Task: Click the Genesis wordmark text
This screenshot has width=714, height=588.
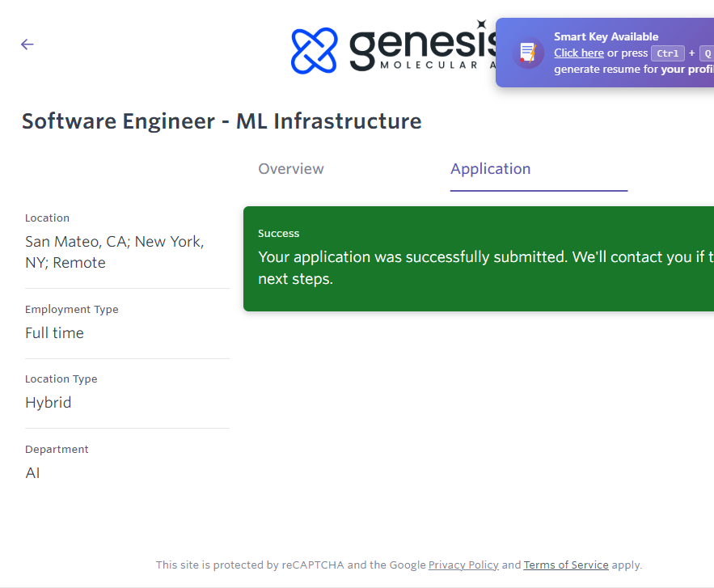Action: tap(420, 47)
